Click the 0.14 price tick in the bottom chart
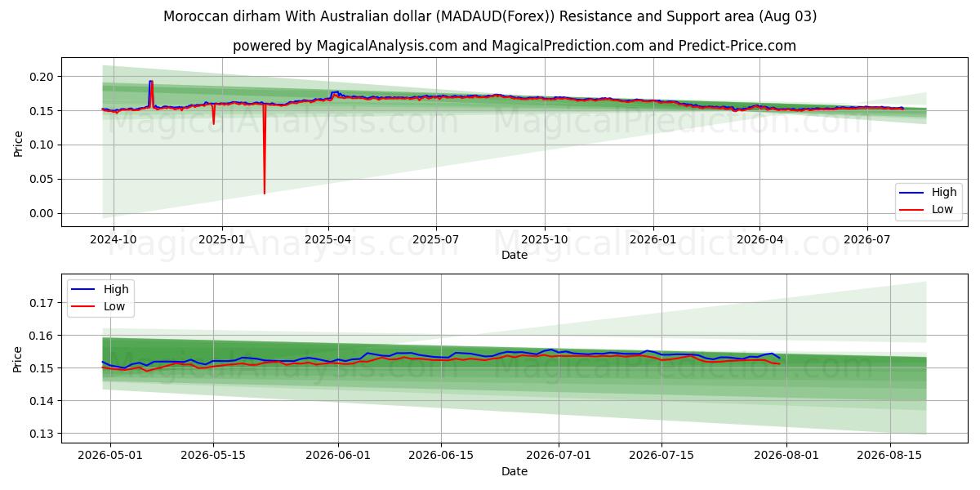This screenshot has width=980, height=490. tap(42, 401)
